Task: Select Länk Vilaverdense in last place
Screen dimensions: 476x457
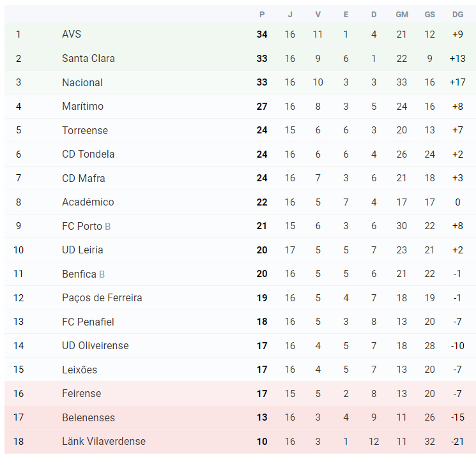Action: pyautogui.click(x=104, y=441)
